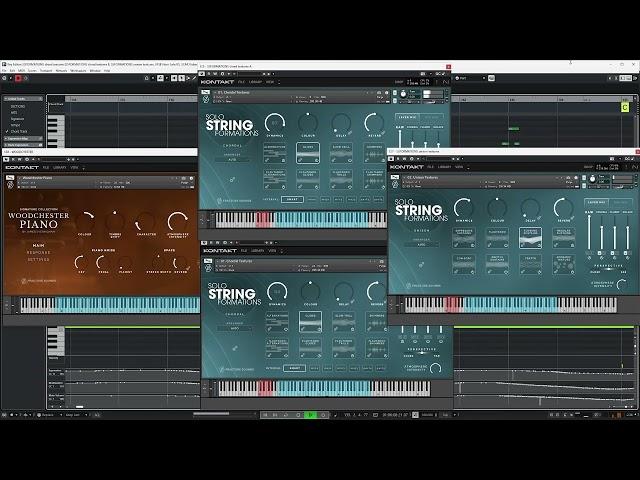This screenshot has width=640, height=480.
Task: Toggle the power icon on the upper window's Slow Trill tile
Action: click(350, 161)
